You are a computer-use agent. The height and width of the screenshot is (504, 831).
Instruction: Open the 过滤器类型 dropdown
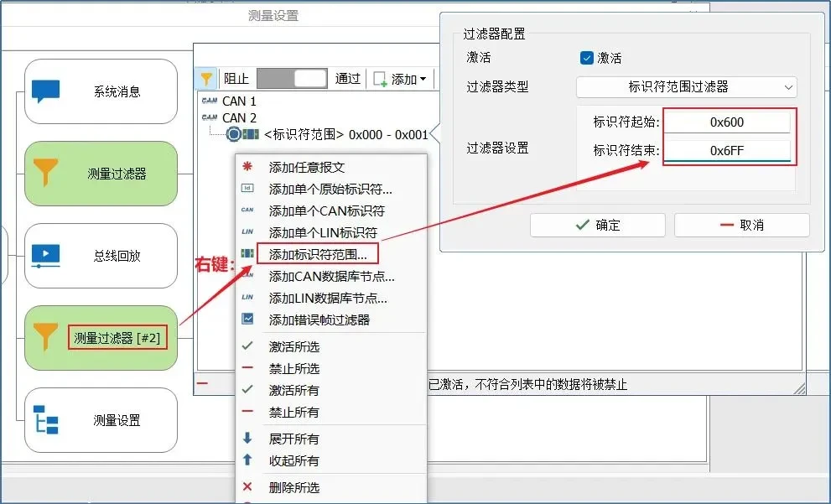(x=686, y=86)
